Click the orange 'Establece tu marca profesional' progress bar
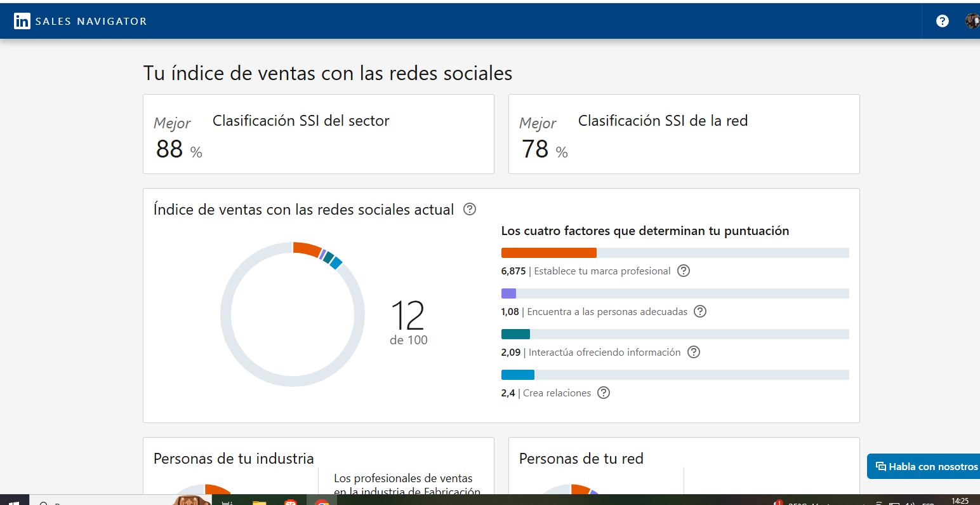 (x=549, y=253)
